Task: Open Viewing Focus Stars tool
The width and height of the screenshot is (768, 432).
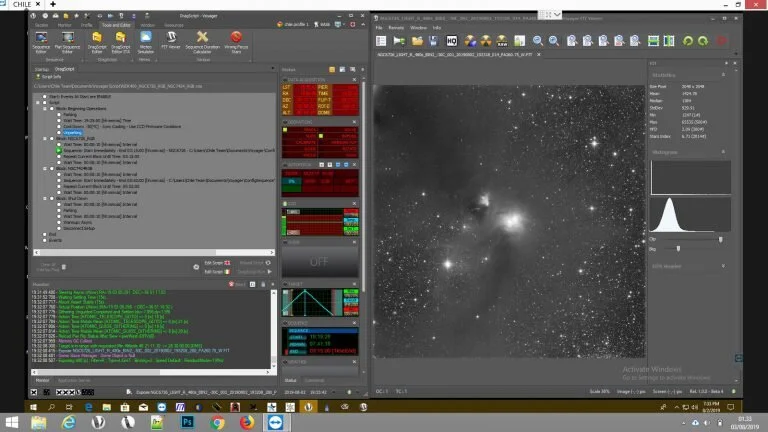Action: (236, 42)
